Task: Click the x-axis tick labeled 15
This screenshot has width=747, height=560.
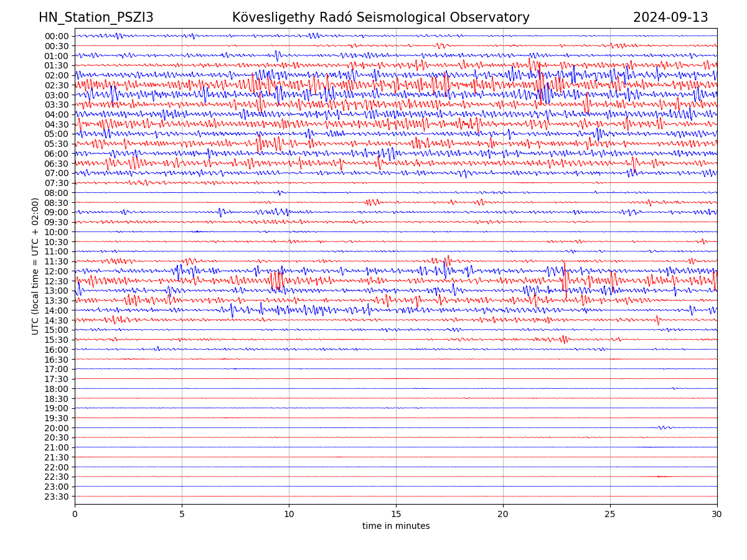Action: coord(396,515)
